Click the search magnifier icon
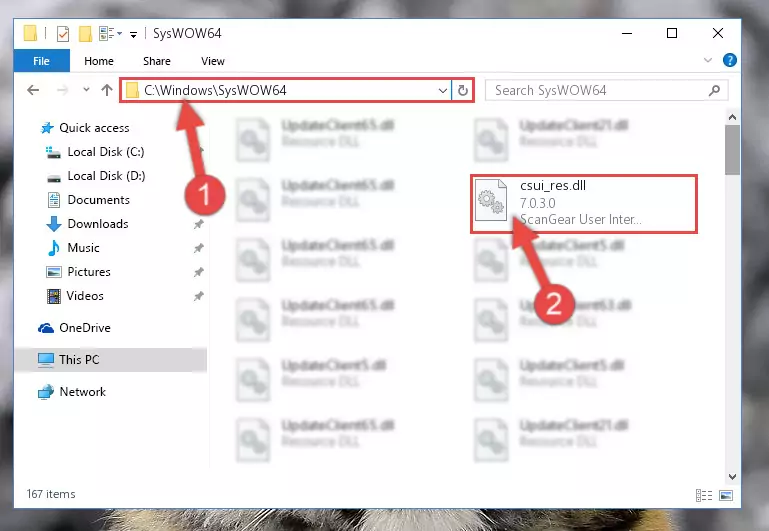This screenshot has width=769, height=531. point(715,90)
